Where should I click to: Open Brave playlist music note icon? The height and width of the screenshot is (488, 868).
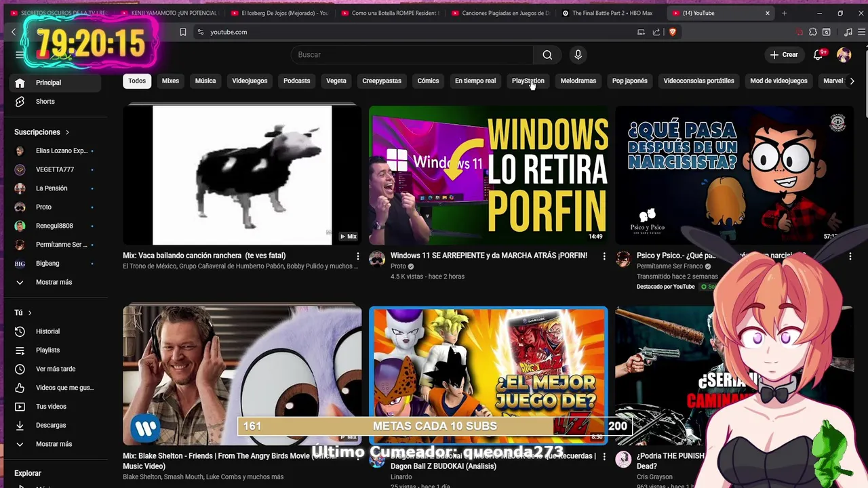click(x=848, y=32)
